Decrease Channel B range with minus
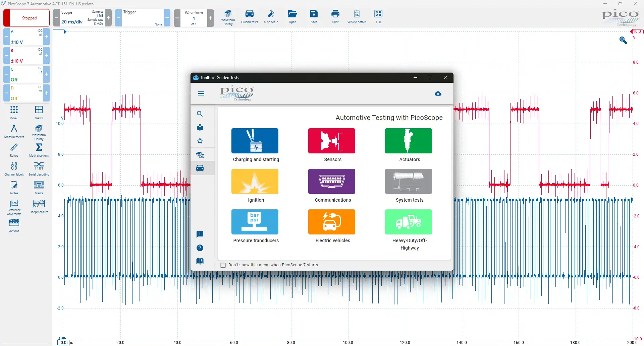 (7, 55)
